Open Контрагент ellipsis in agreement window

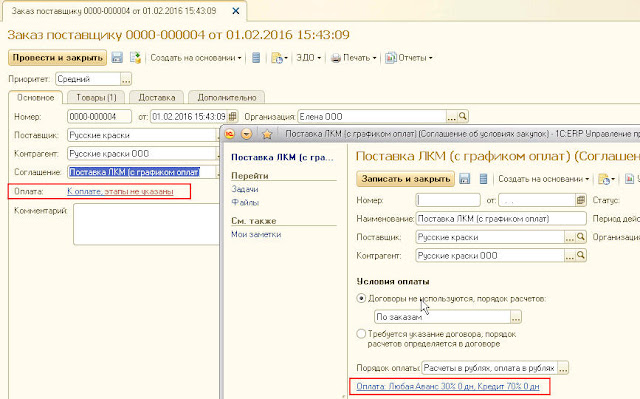[569, 255]
